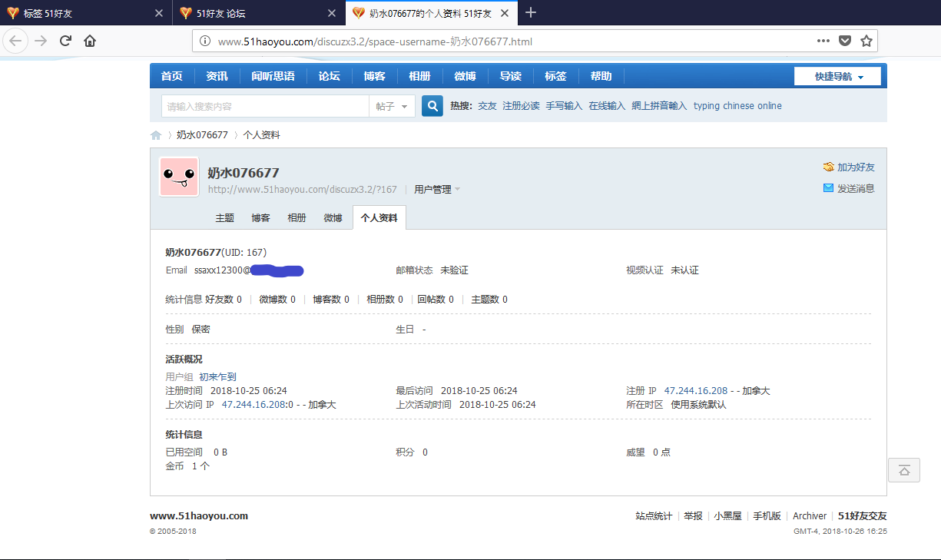This screenshot has height=560, width=941.
Task: Switch to the 主题 profile tab
Action: tap(224, 218)
